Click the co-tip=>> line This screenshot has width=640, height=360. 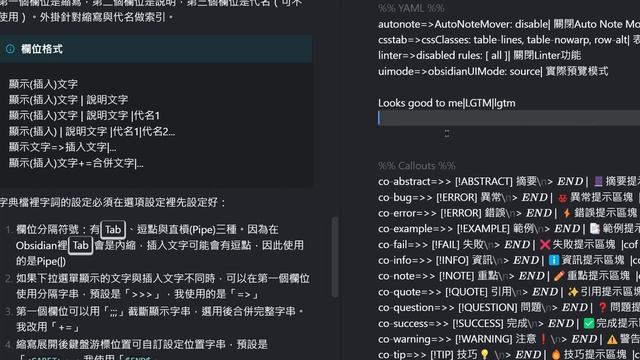509,354
